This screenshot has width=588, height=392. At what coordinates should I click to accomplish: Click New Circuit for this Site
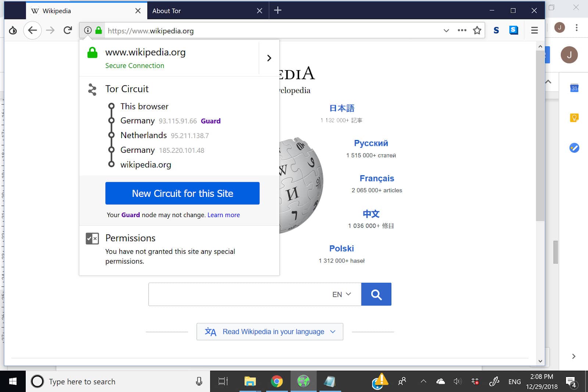(x=182, y=193)
